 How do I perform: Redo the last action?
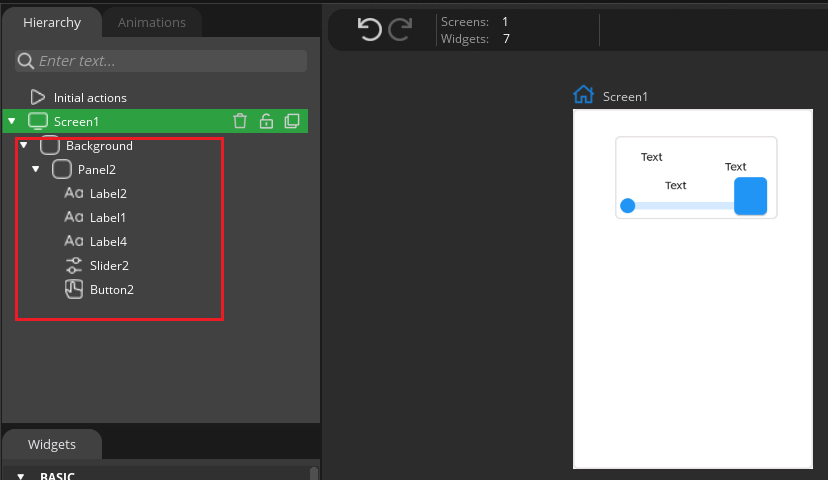pyautogui.click(x=400, y=29)
